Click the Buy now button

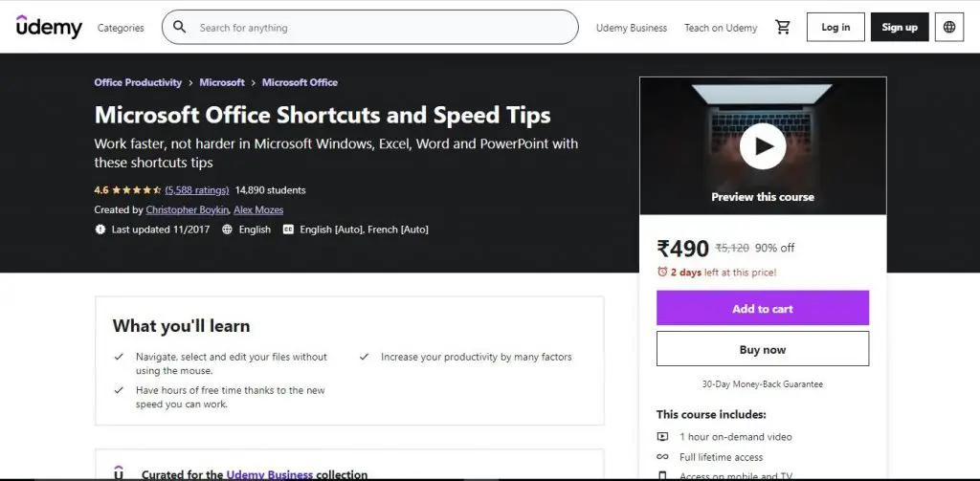click(763, 350)
